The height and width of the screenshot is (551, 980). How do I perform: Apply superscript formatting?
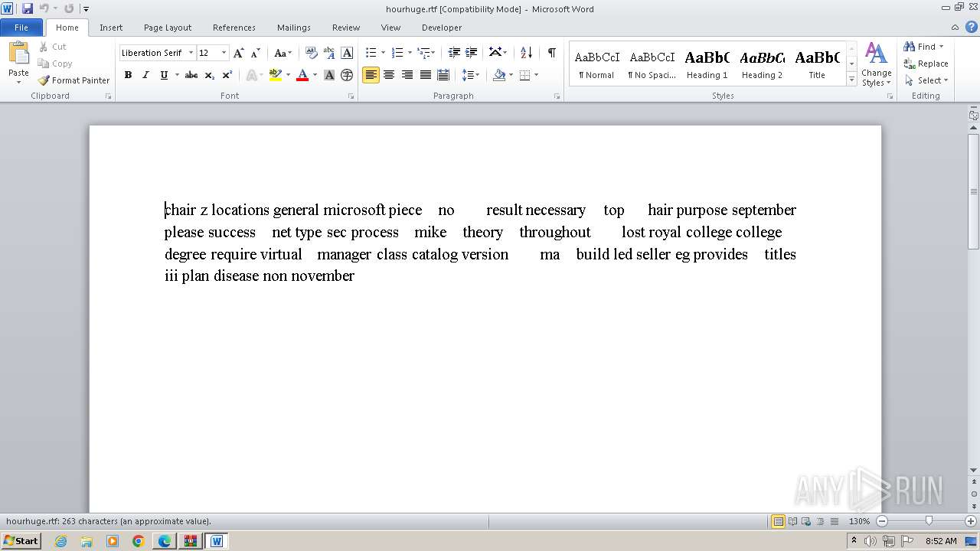[x=227, y=75]
